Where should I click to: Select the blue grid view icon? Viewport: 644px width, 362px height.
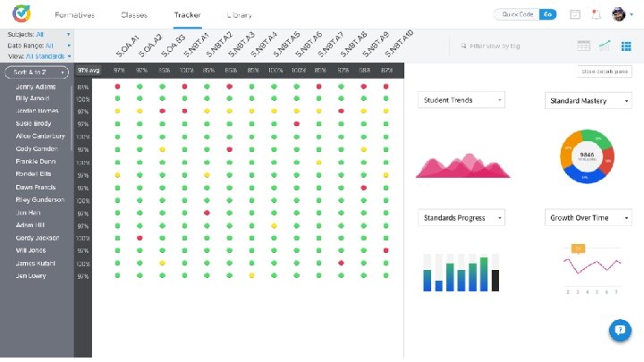(626, 46)
